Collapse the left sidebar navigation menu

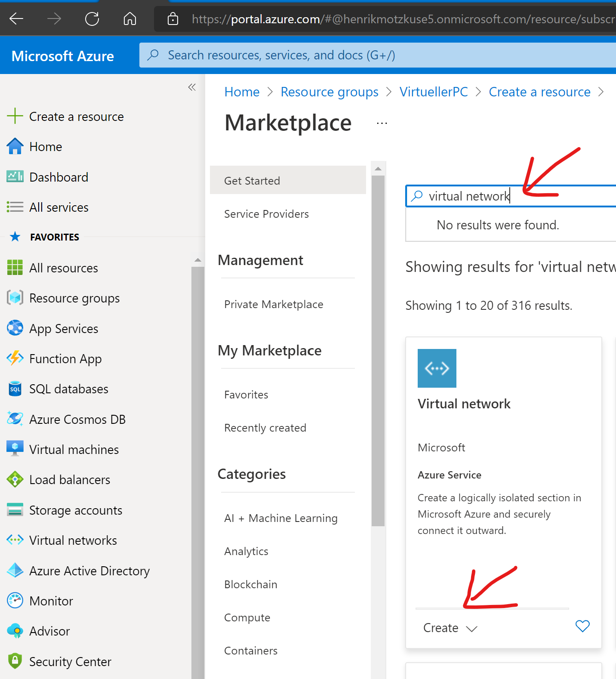click(x=192, y=87)
